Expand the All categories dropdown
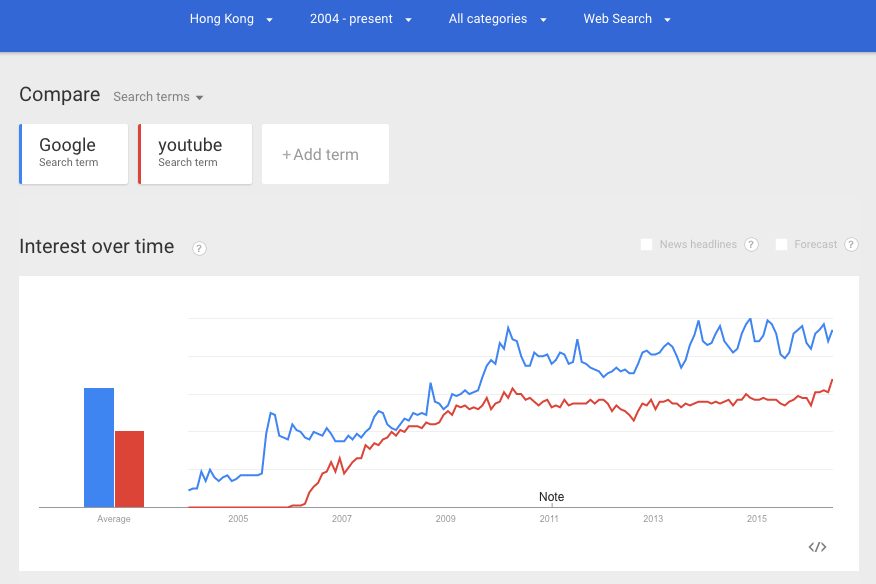Viewport: 876px width, 584px height. coord(497,19)
